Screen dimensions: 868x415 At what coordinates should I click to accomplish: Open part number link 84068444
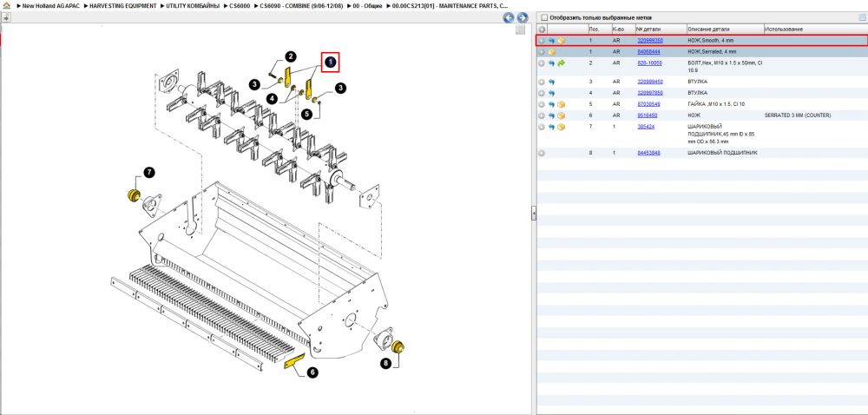[648, 52]
